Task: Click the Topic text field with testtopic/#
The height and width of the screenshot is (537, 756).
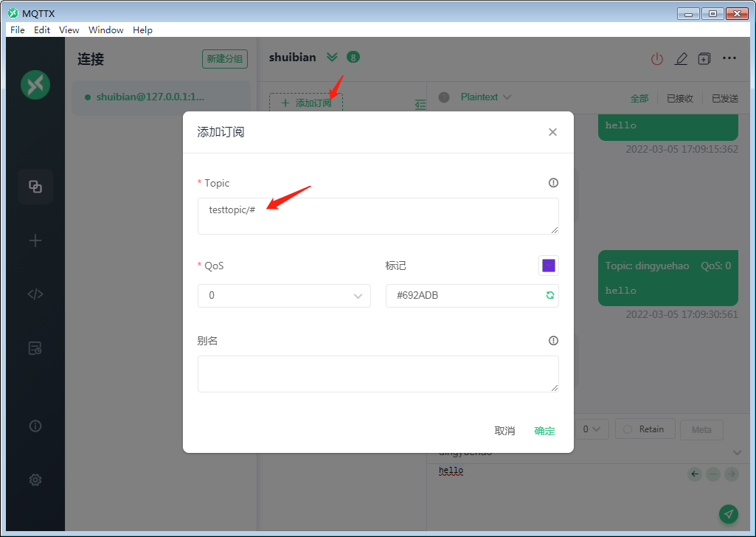Action: coord(378,216)
